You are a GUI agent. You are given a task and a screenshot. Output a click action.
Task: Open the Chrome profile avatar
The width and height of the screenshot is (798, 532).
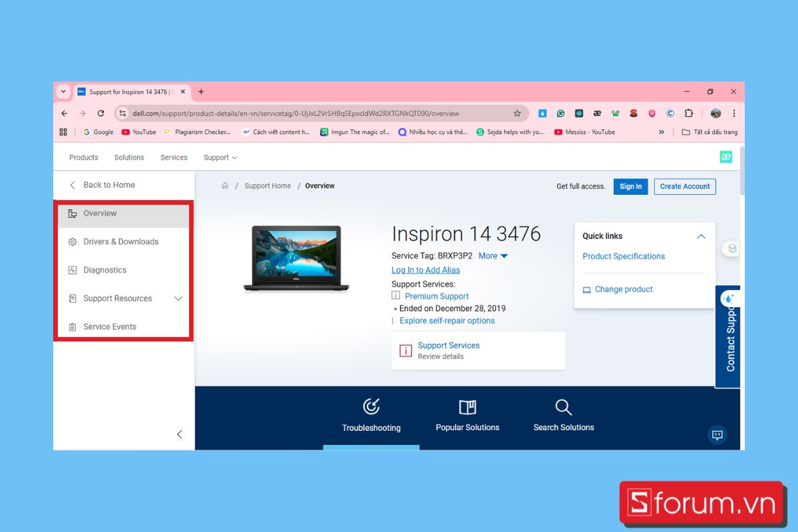tap(716, 113)
